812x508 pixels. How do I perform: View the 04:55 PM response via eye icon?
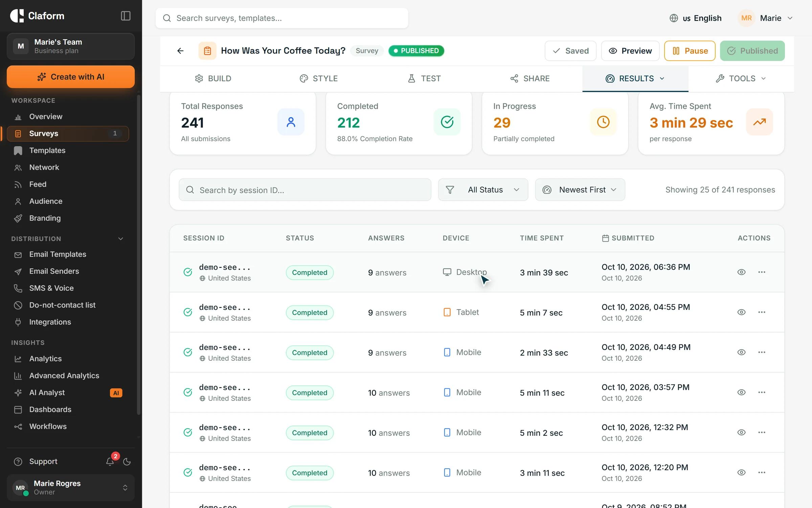click(x=741, y=312)
